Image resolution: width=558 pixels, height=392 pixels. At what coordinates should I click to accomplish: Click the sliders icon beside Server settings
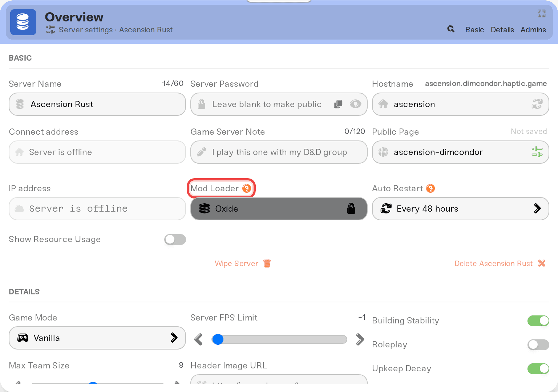tap(50, 30)
